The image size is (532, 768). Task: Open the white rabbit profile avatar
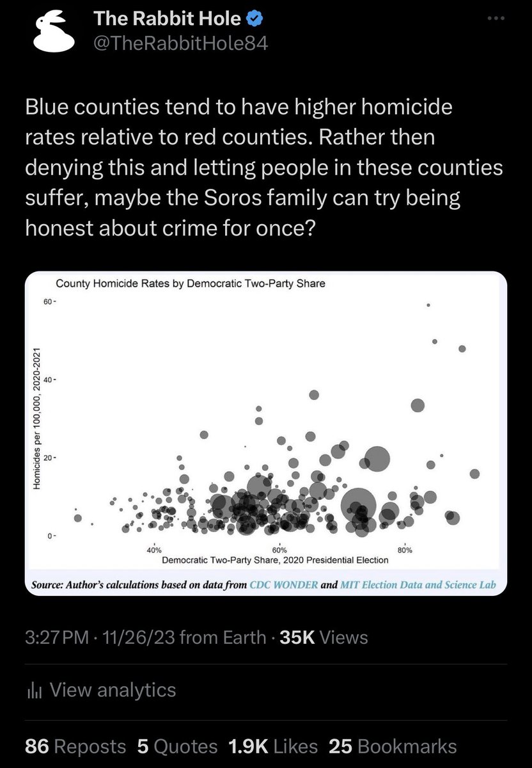click(51, 31)
